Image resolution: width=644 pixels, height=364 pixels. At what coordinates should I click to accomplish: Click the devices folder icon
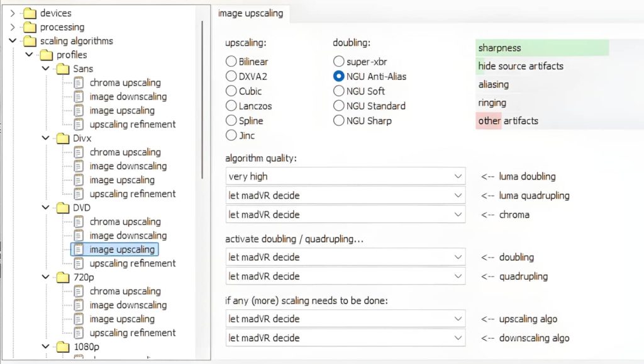coord(30,13)
